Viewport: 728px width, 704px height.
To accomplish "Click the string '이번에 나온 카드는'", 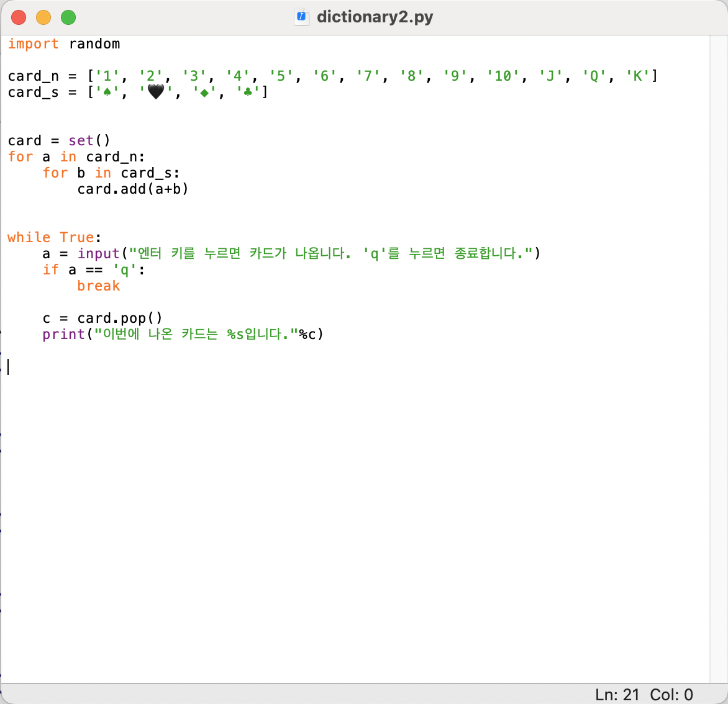I will click(160, 334).
